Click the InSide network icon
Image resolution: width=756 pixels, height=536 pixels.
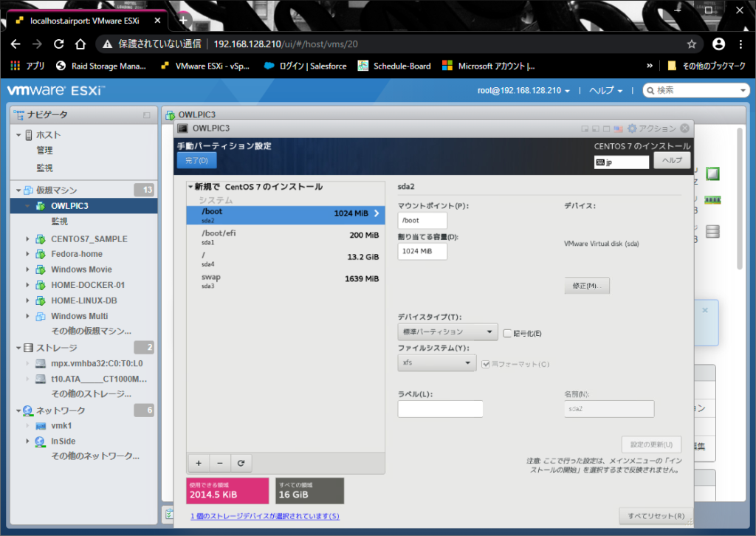[41, 441]
